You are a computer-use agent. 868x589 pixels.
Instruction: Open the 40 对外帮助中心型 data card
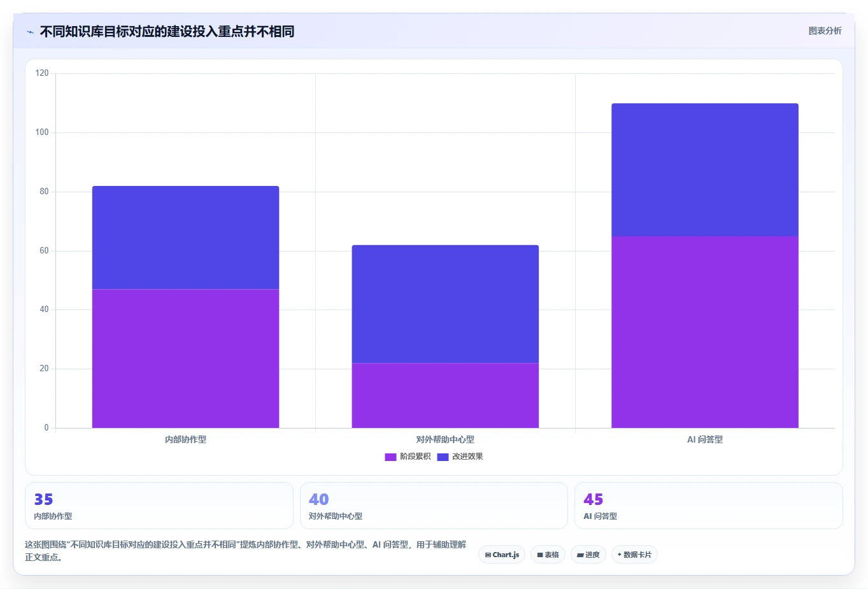(434, 506)
